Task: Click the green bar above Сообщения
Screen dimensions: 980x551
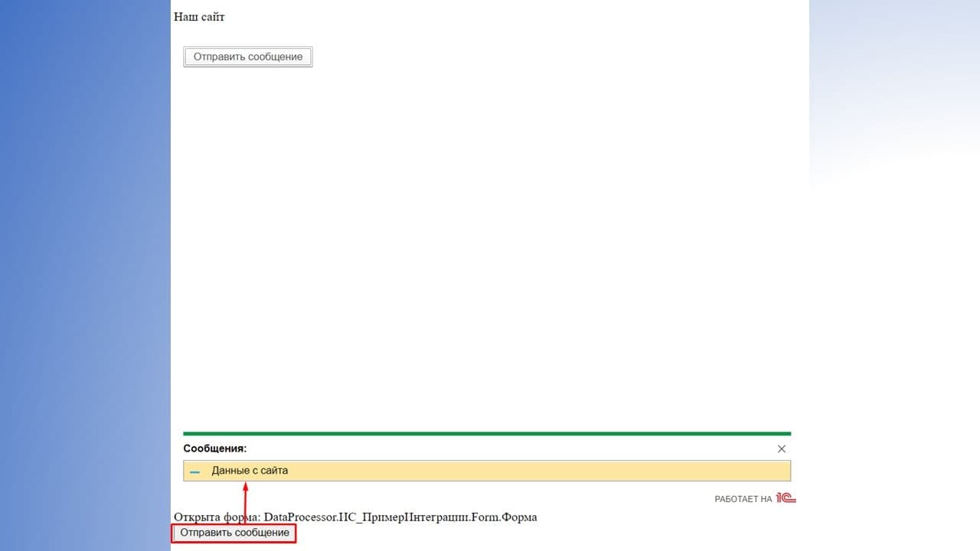Action: [486, 433]
